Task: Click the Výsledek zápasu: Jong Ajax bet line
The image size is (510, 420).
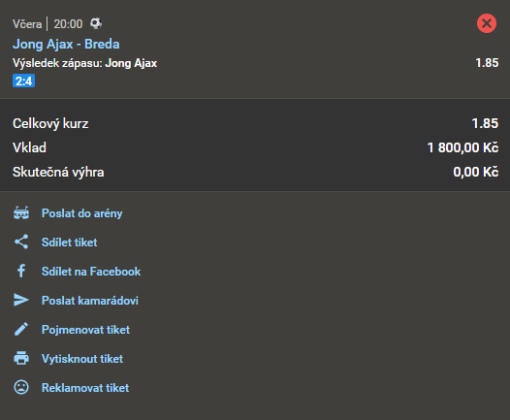Action: (x=85, y=63)
